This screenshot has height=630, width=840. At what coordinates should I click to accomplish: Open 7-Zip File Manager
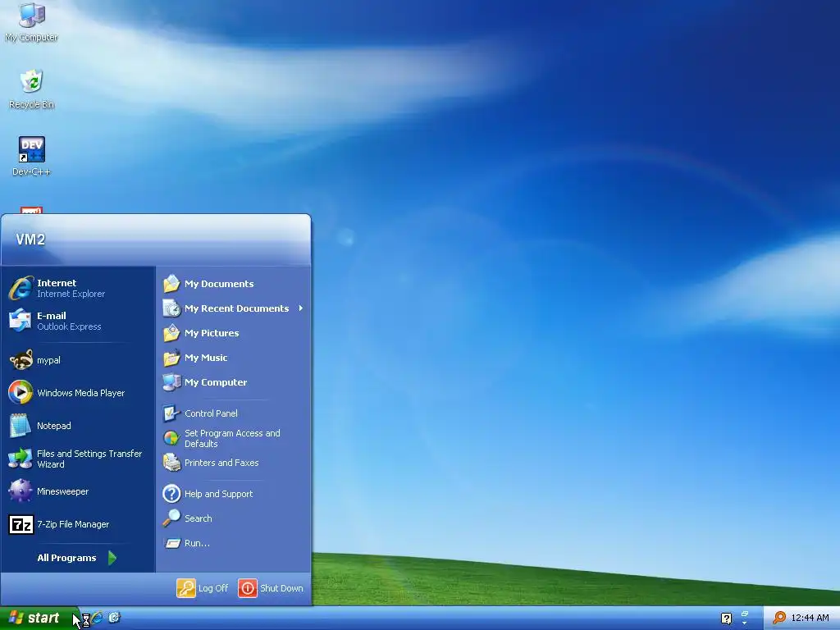click(x=78, y=524)
